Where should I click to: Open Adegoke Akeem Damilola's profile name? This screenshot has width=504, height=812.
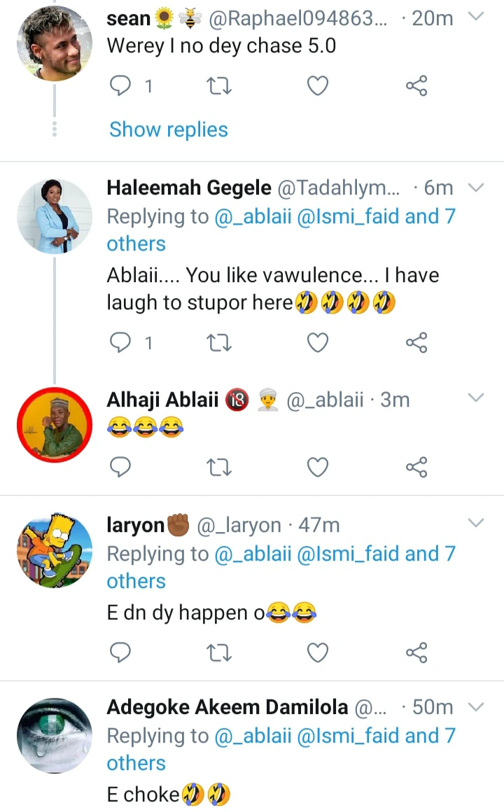227,708
